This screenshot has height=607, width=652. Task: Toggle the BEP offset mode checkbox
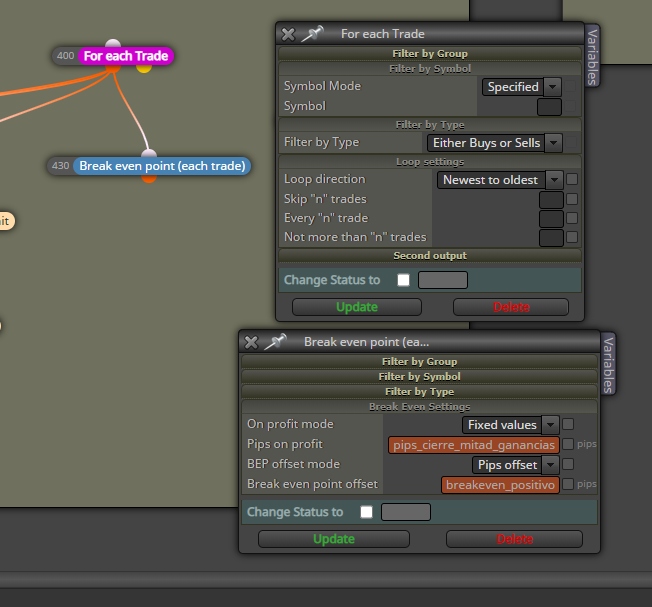[568, 464]
